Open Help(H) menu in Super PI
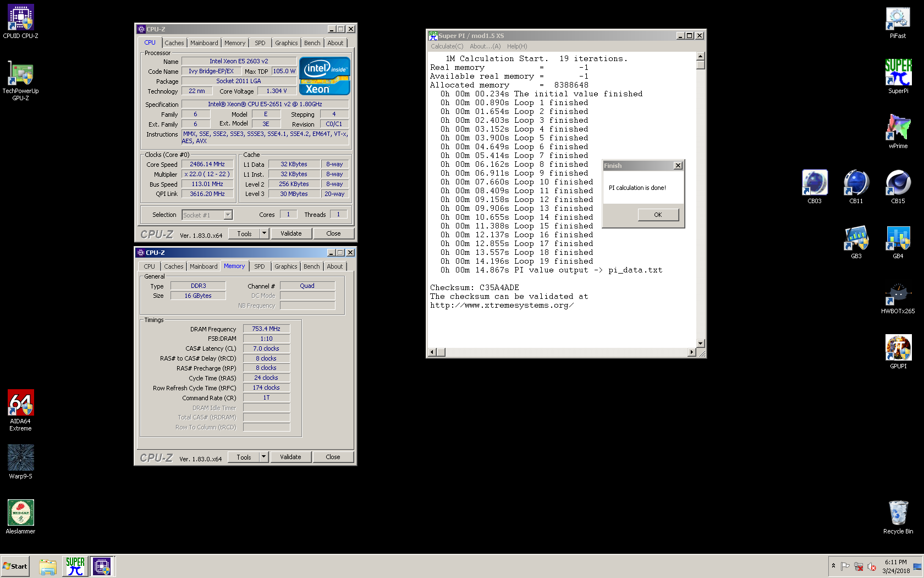The image size is (924, 578). coord(517,46)
